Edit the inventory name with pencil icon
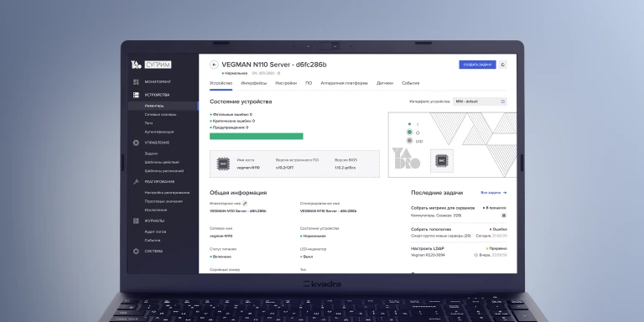 tap(245, 203)
